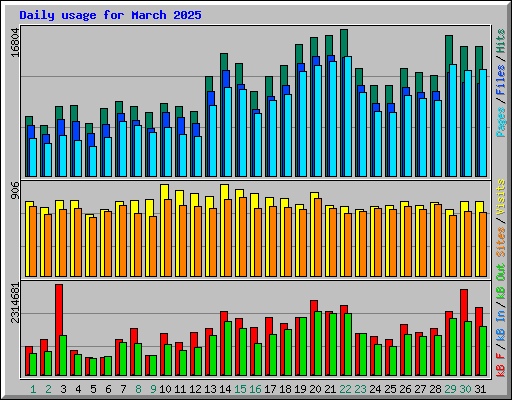Click day label 22 on the x-axis
This screenshot has width=512, height=400.
(345, 389)
